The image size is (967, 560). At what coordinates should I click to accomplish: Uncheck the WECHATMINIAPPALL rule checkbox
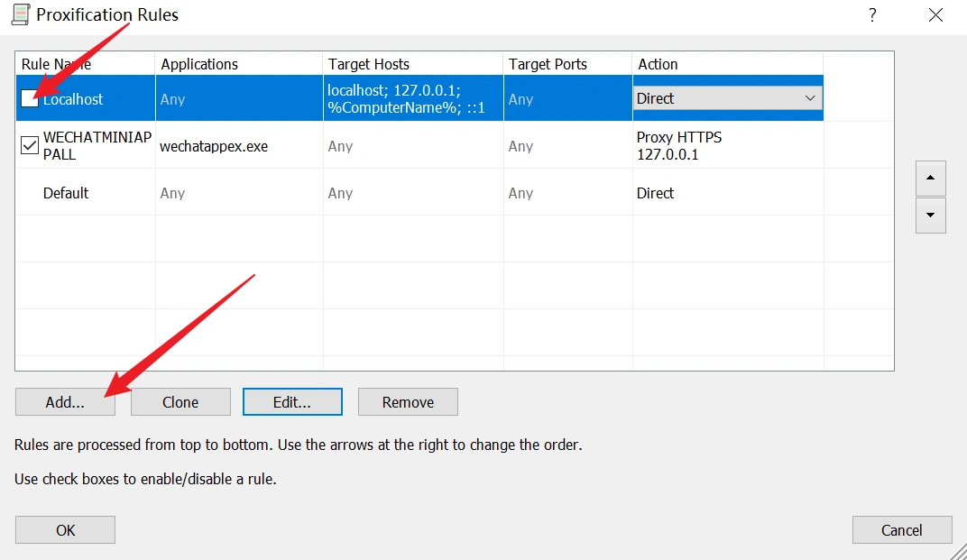[x=30, y=146]
